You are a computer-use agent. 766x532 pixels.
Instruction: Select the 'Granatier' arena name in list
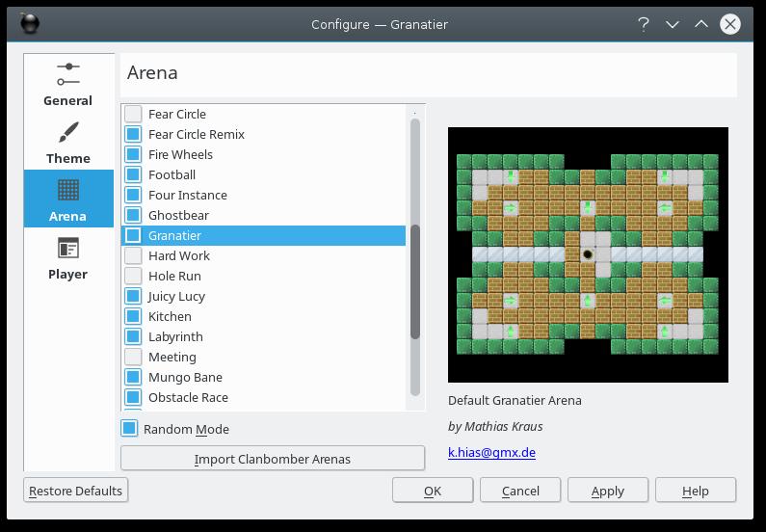175,235
